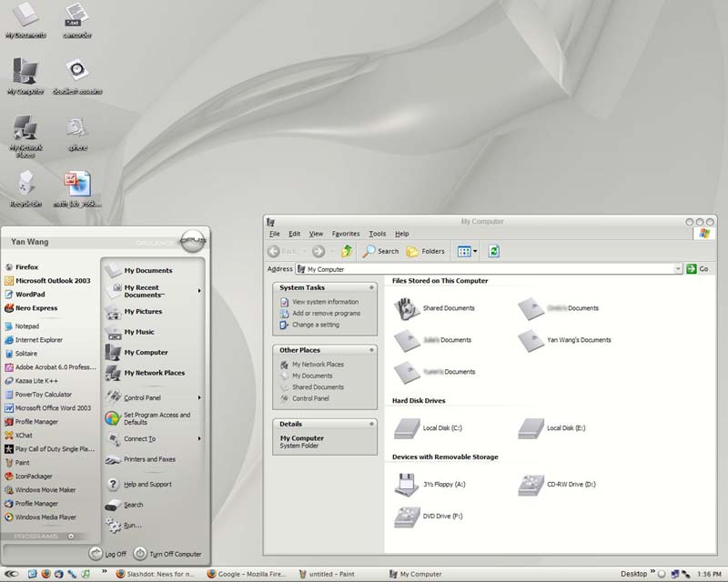
Task: Open the View menu
Action: click(316, 234)
